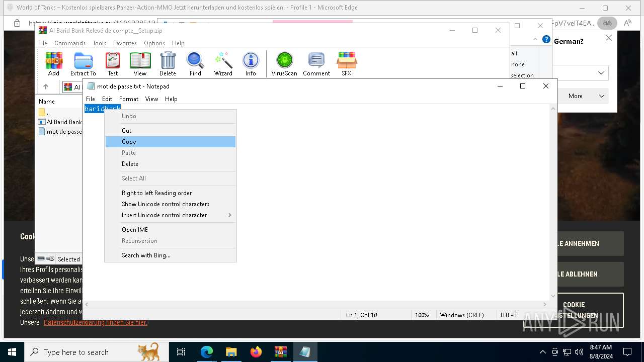644x362 pixels.
Task: Click the Extract To toolbar icon
Action: [x=83, y=64]
